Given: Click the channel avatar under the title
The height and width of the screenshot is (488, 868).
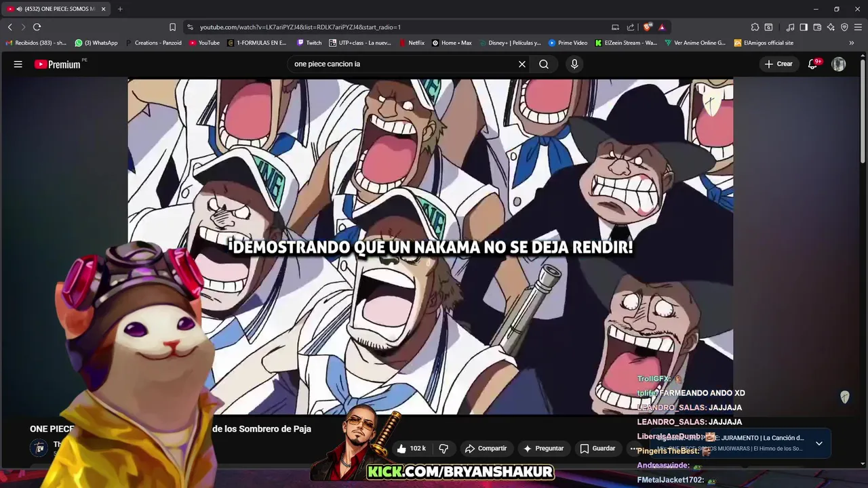Looking at the screenshot, I should (39, 447).
